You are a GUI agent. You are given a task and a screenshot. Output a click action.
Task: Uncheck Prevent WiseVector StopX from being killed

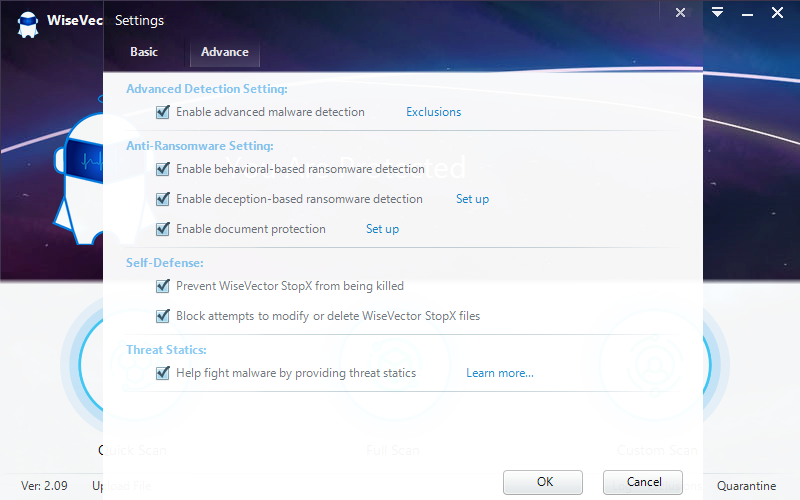[x=163, y=286]
